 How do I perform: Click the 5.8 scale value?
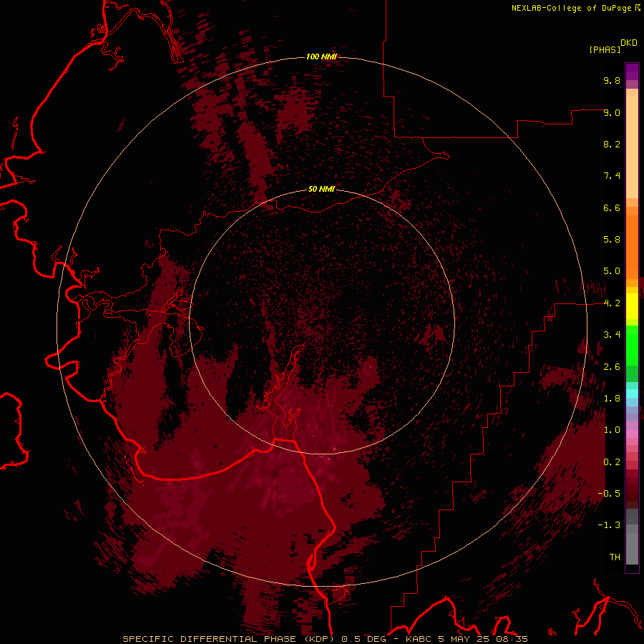click(x=612, y=240)
